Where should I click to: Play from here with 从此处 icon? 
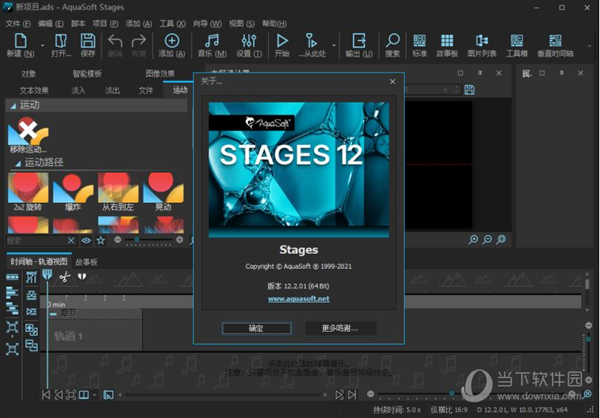coord(311,41)
